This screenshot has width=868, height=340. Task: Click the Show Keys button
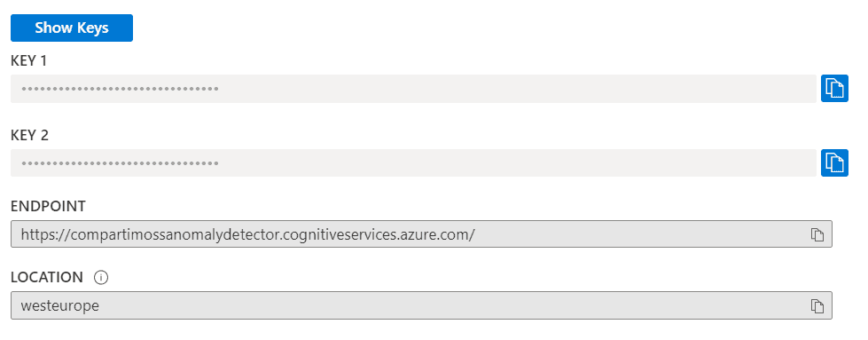point(72,28)
